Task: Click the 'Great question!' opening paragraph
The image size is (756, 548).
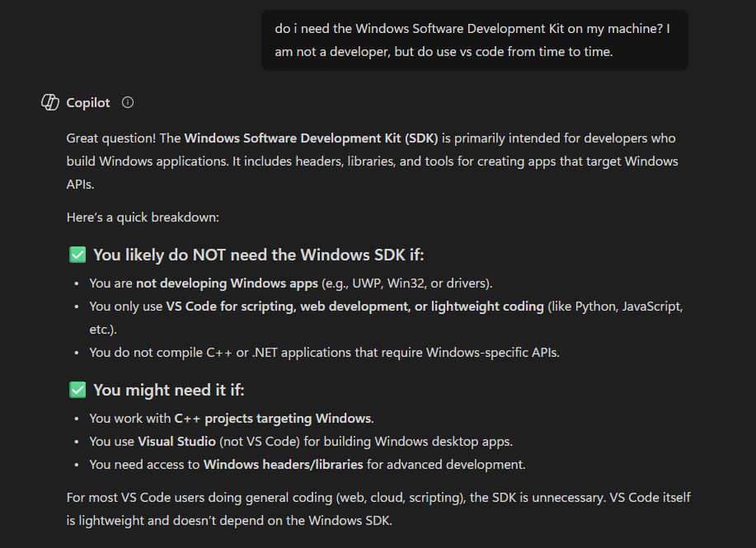Action: coord(371,161)
